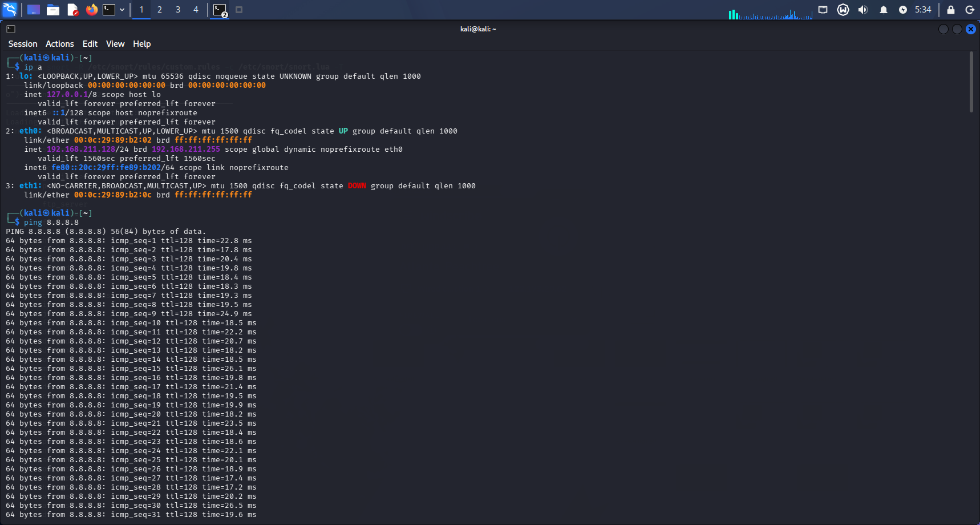Open the text editor launcher icon

[72, 10]
